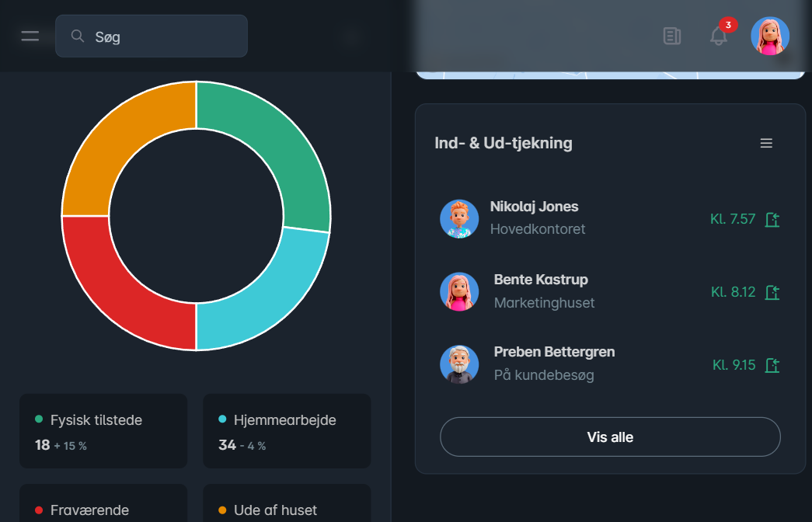Click check-in icon beside Kl. 7.57
The height and width of the screenshot is (522, 812).
tap(772, 220)
